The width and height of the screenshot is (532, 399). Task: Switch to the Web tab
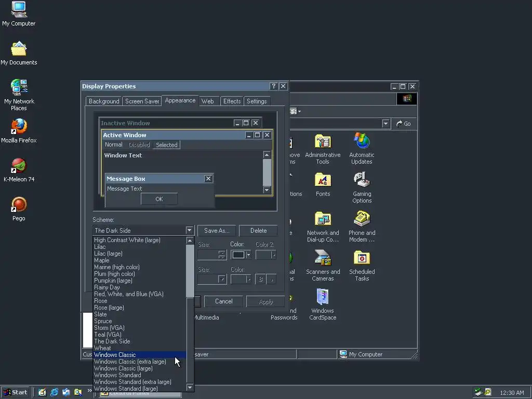pos(208,101)
